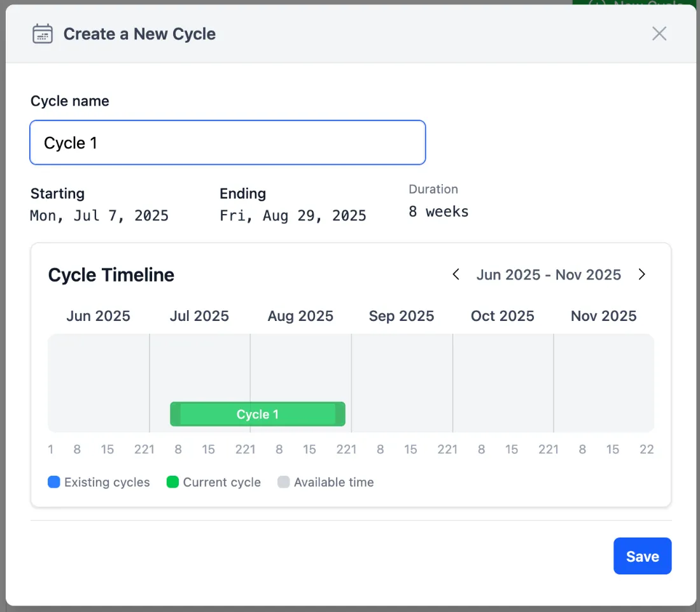Click the green Current cycle legend swatch
Screen dimensions: 700x612
(172, 482)
